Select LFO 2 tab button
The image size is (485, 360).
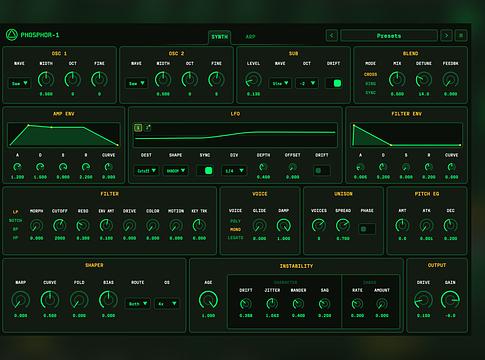(x=147, y=128)
